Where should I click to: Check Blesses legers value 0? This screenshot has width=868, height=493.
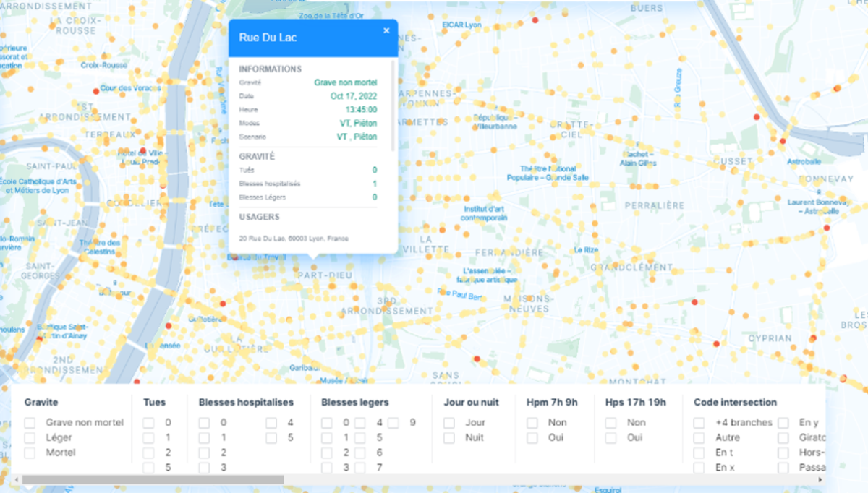click(327, 423)
